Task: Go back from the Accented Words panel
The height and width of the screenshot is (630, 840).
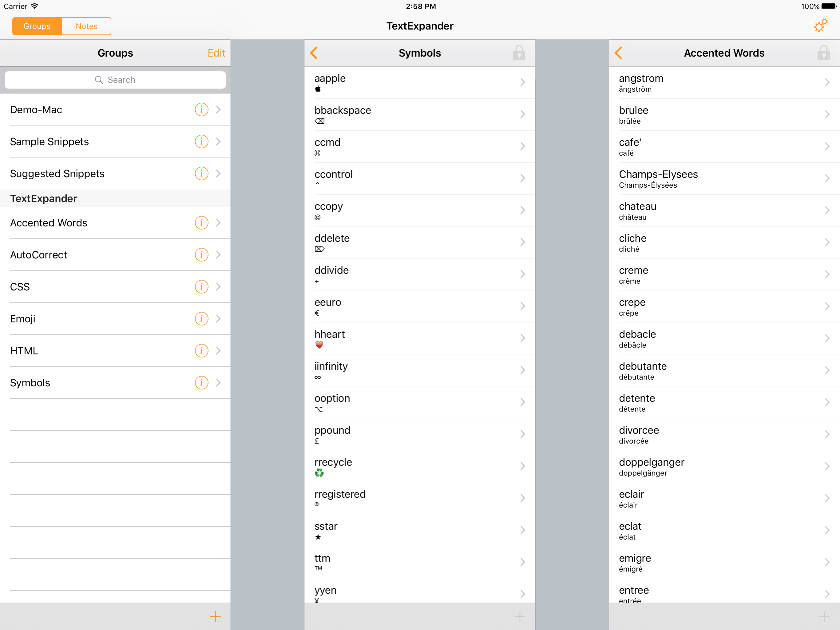Action: pos(618,53)
